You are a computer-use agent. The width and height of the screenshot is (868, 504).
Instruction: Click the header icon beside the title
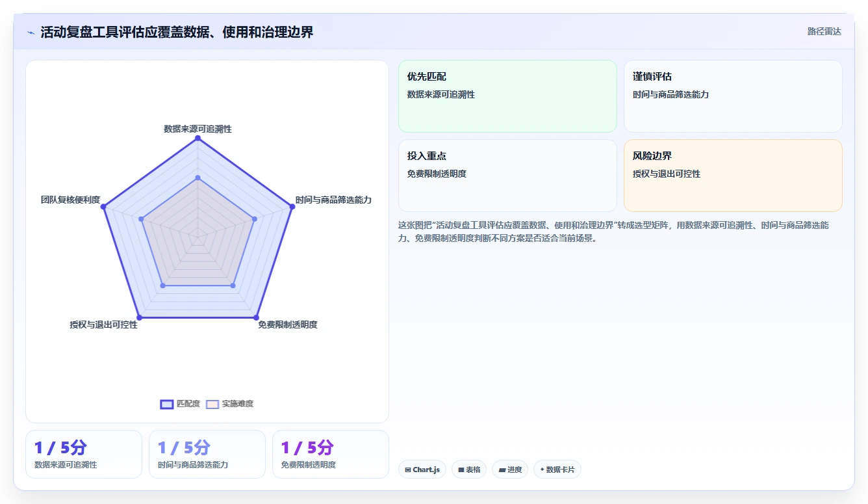[31, 33]
